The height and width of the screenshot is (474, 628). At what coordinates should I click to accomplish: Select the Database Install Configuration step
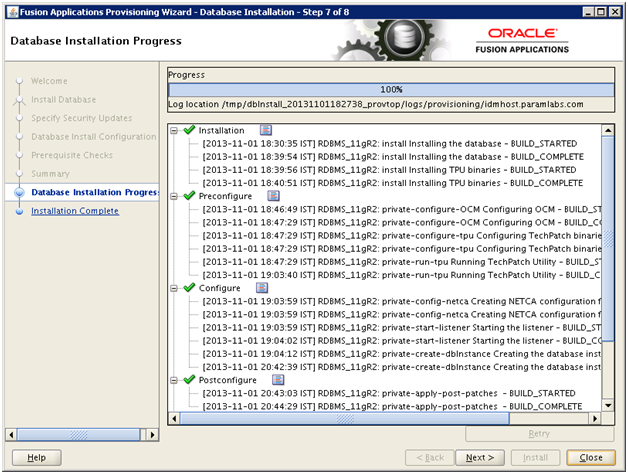(x=94, y=137)
